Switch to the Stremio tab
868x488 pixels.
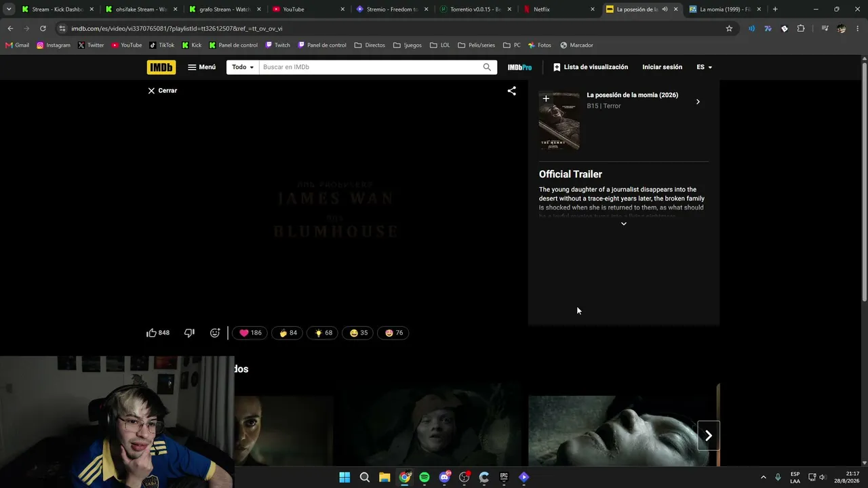click(x=391, y=9)
